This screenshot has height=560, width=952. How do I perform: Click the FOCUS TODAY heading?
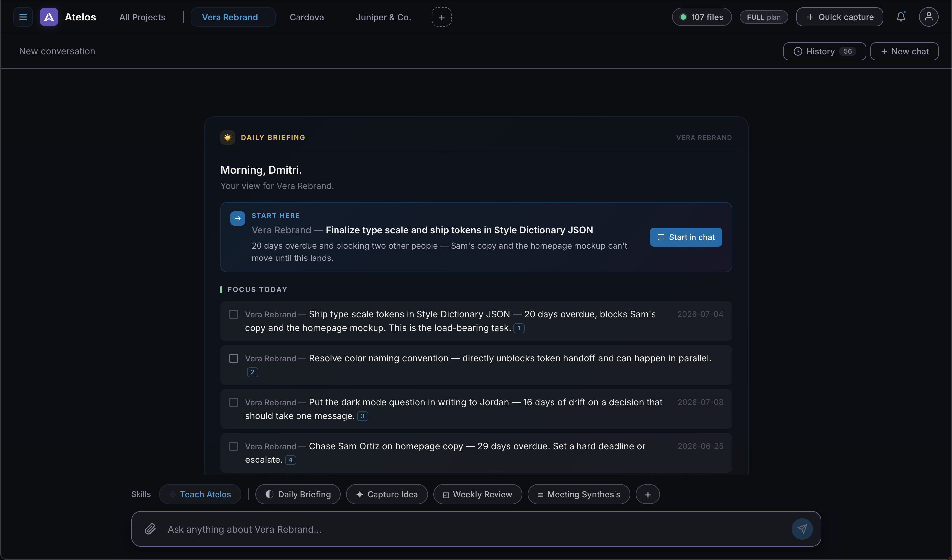(257, 290)
